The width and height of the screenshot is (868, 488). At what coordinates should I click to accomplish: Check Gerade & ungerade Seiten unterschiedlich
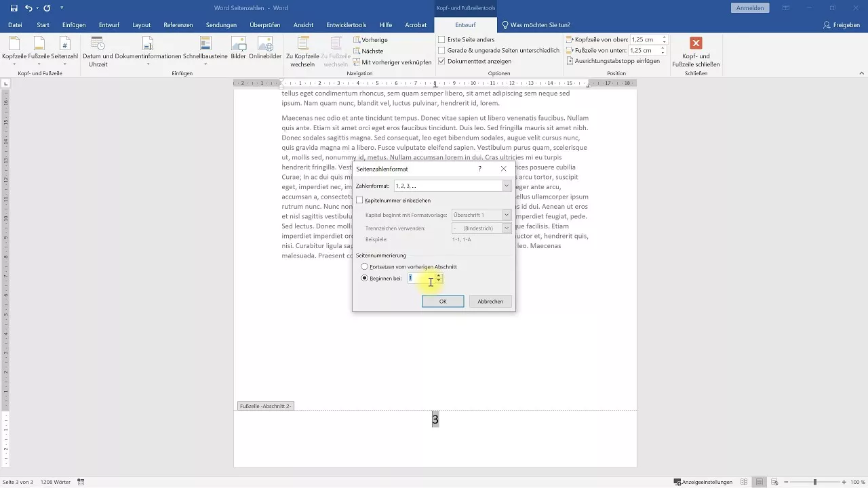click(x=442, y=50)
